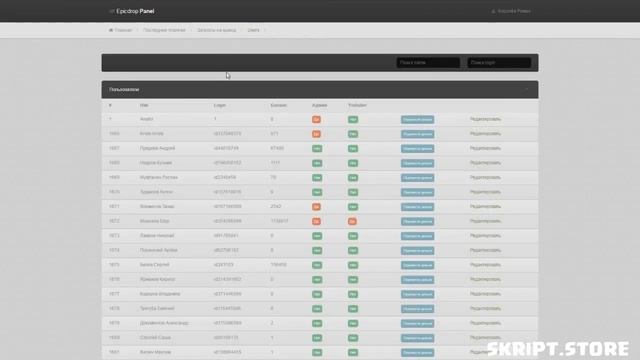Open the Запросы на вывод menu item
Viewport: 640px width, 360px height.
[216, 30]
